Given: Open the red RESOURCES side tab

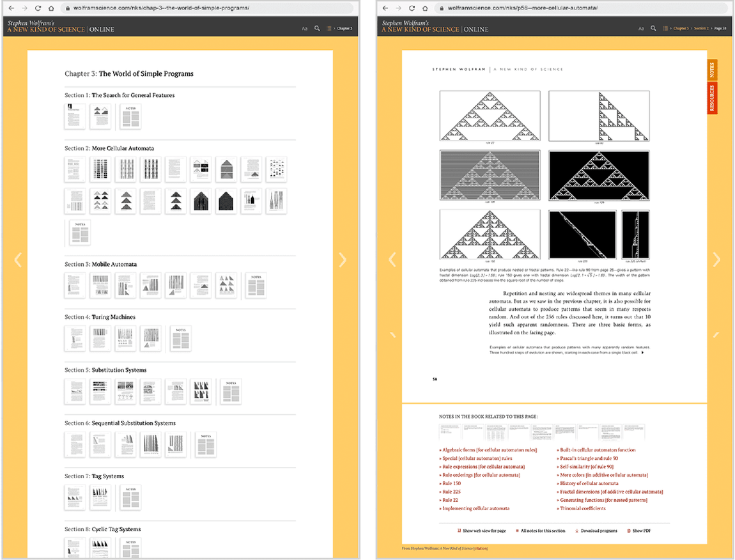Looking at the screenshot, I should tap(712, 98).
